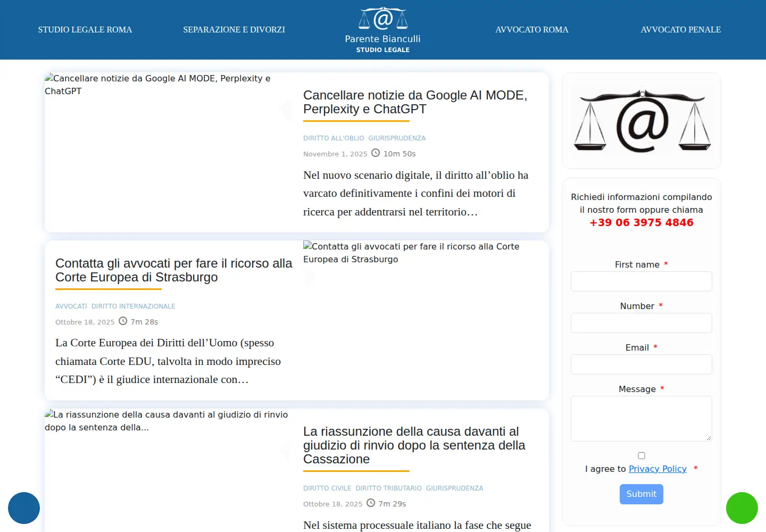Click the blue floating circular button
Image resolution: width=766 pixels, height=532 pixels.
point(24,508)
